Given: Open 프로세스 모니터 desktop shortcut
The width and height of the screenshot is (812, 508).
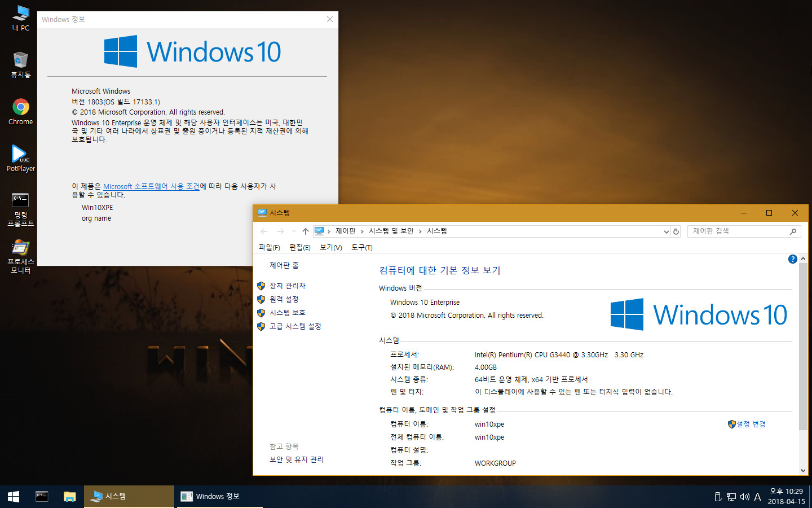Looking at the screenshot, I should tap(21, 256).
